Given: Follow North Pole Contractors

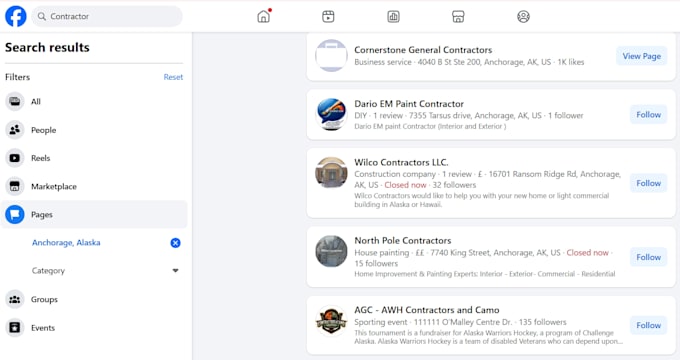Looking at the screenshot, I should [x=648, y=257].
